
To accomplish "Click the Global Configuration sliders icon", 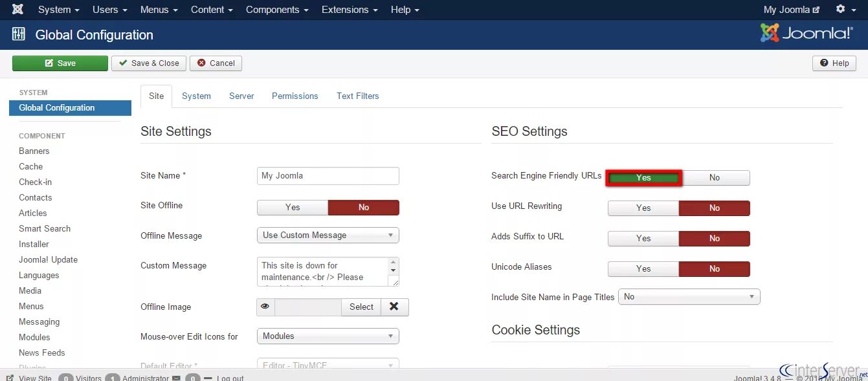I will pos(18,35).
